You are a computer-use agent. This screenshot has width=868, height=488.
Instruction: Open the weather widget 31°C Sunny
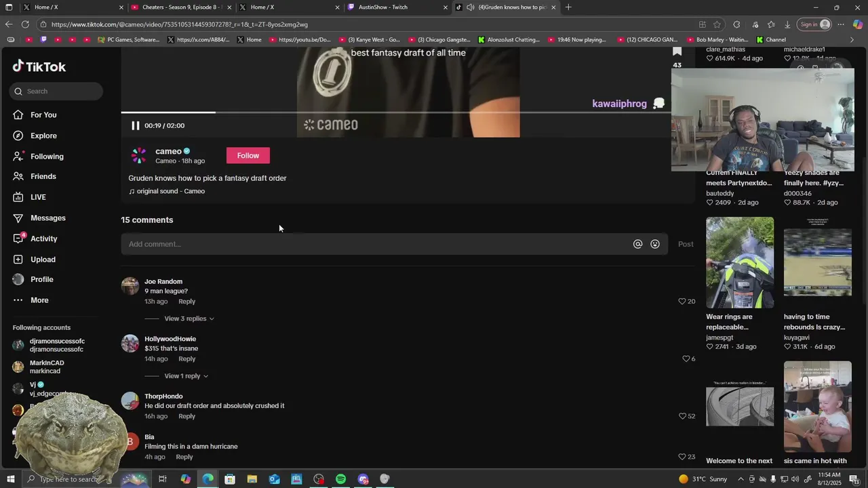pyautogui.click(x=702, y=479)
